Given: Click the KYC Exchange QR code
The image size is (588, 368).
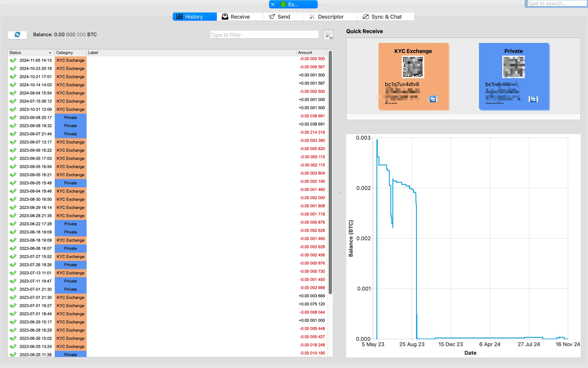Looking at the screenshot, I should click(x=413, y=67).
